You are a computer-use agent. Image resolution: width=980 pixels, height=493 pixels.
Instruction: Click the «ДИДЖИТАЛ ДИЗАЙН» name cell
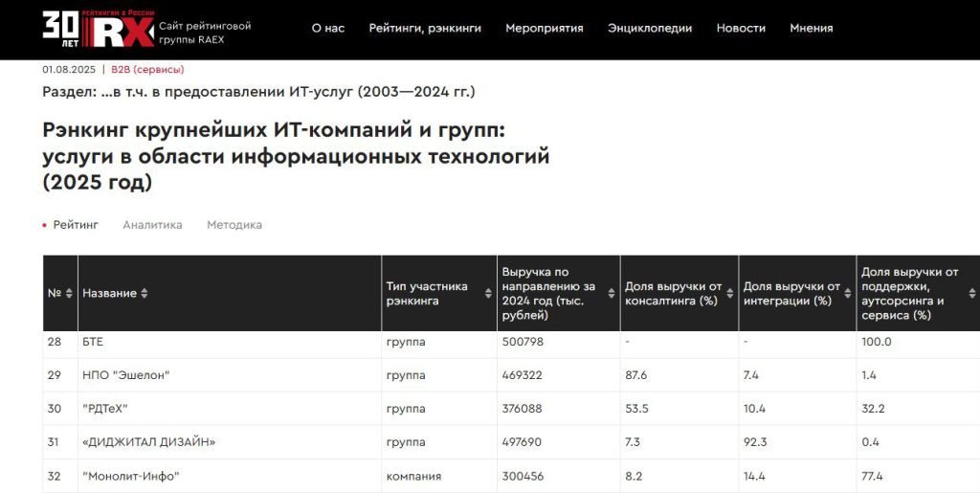pos(230,441)
